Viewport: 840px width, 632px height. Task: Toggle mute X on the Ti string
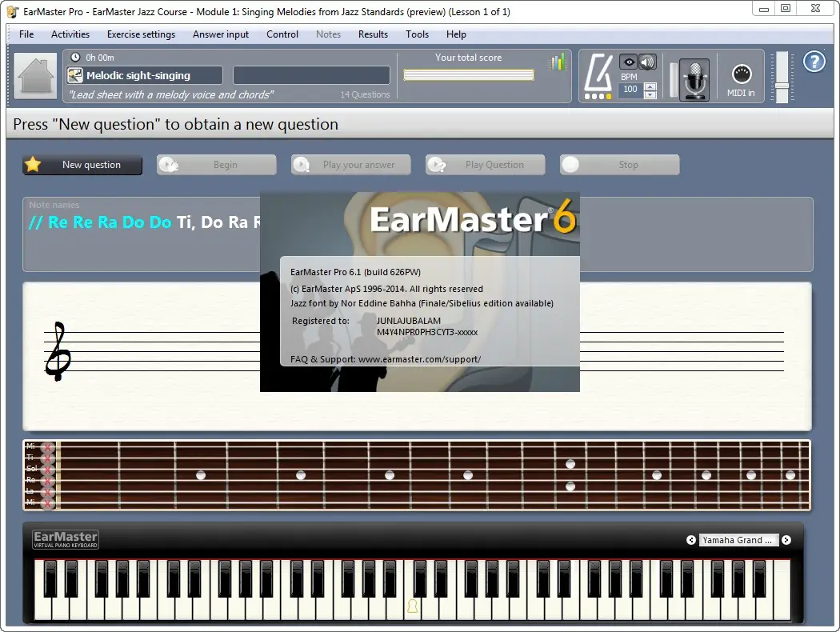48,458
